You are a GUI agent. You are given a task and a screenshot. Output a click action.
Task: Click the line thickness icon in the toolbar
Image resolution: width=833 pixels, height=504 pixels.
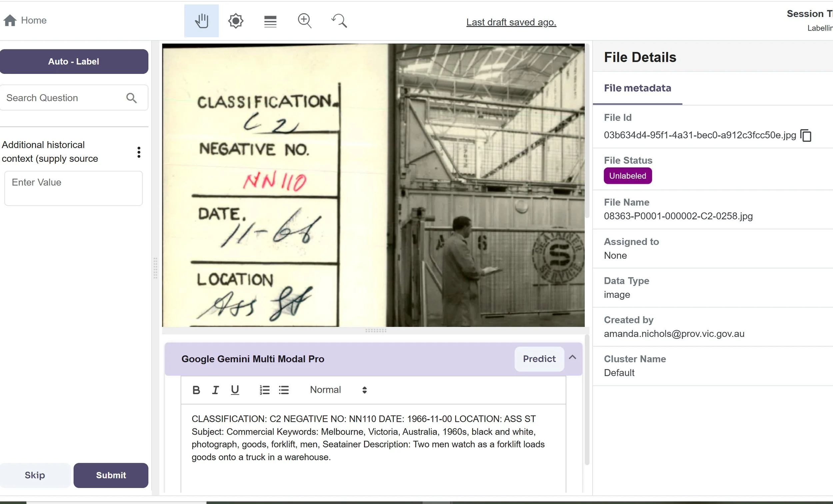pyautogui.click(x=270, y=21)
